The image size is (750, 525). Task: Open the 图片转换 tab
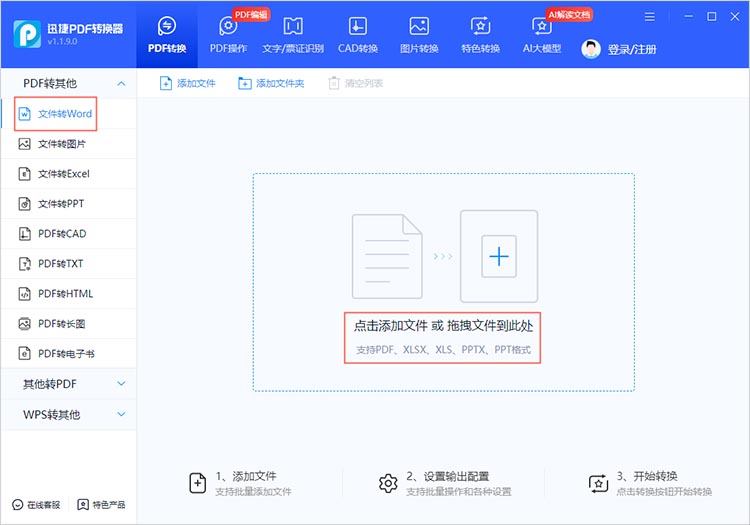click(x=419, y=35)
